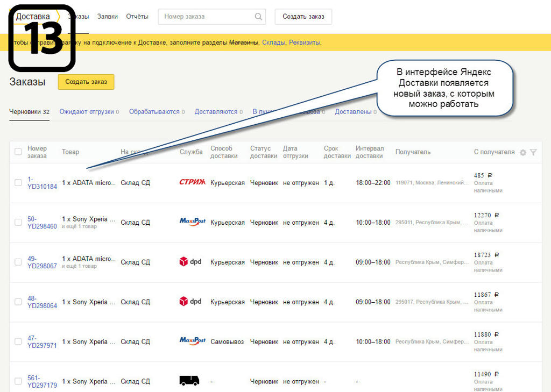Image resolution: width=551 pixels, height=392 pixels.
Task: Click the 11867 ₽ amount cell
Action: [486, 294]
